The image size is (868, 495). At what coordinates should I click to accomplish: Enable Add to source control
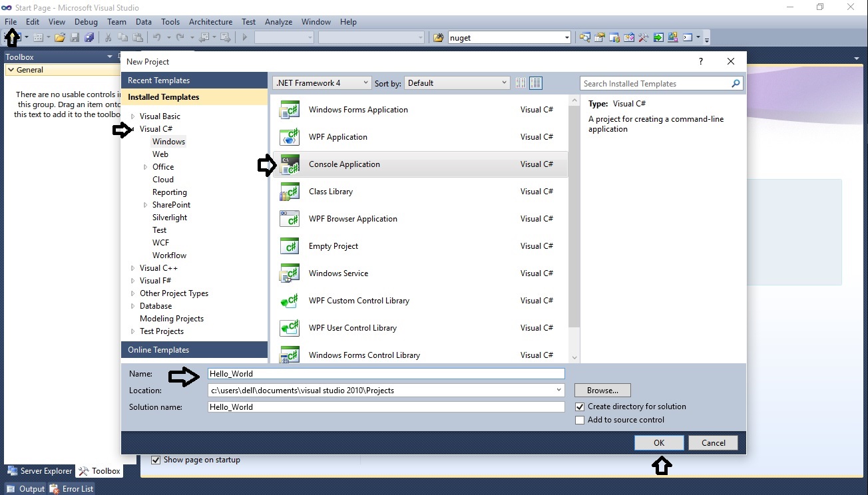click(x=580, y=420)
